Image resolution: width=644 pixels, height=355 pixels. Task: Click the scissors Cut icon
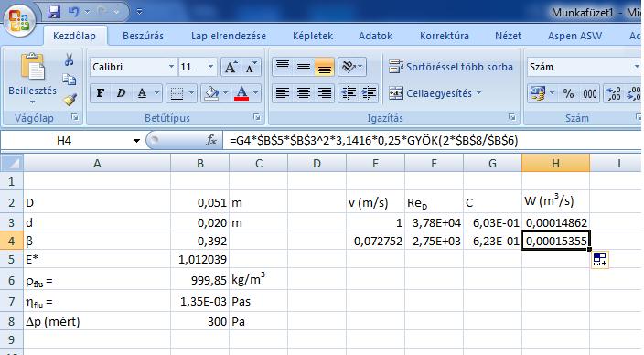click(x=69, y=60)
